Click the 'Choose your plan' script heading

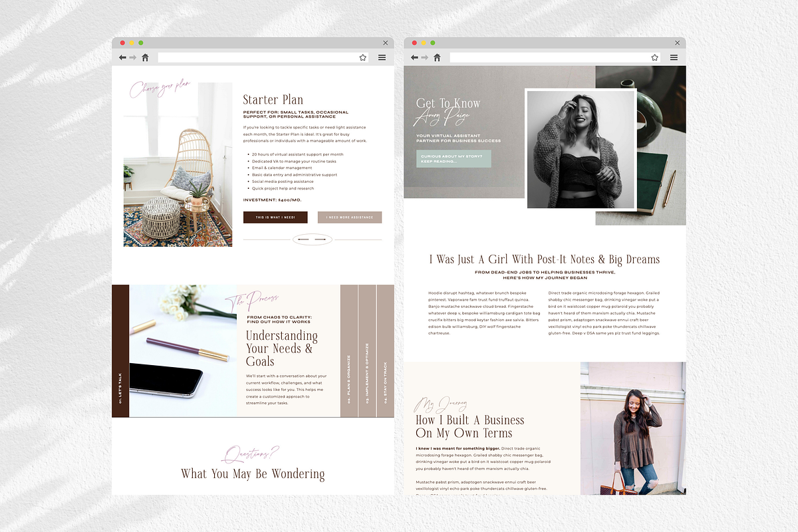160,88
